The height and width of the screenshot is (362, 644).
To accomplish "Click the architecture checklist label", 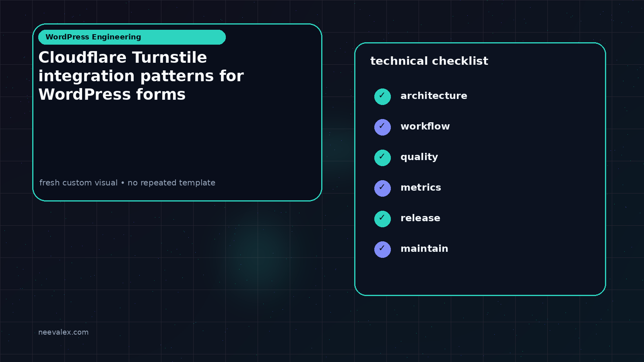I will (x=434, y=96).
